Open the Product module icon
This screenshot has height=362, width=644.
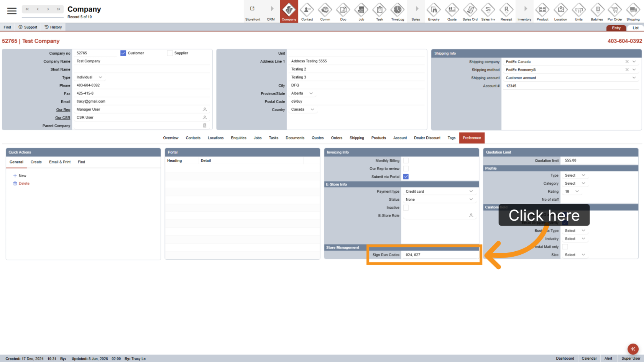tap(542, 11)
